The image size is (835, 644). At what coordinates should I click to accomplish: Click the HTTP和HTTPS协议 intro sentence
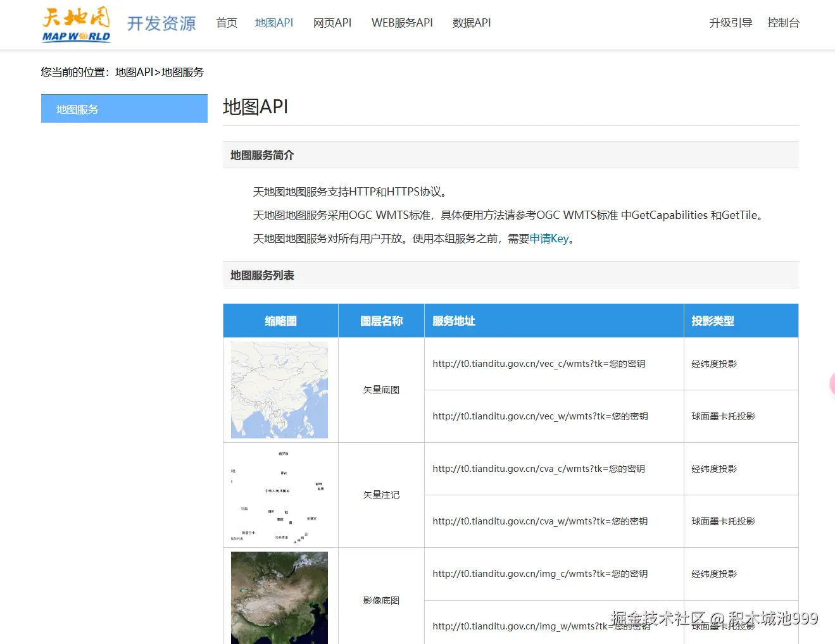click(x=351, y=192)
